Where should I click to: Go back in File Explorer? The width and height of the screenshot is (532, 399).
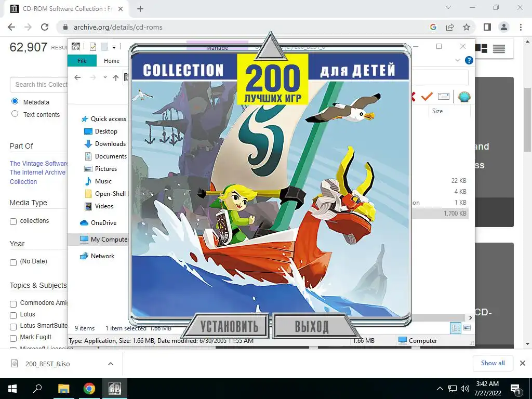(x=78, y=78)
